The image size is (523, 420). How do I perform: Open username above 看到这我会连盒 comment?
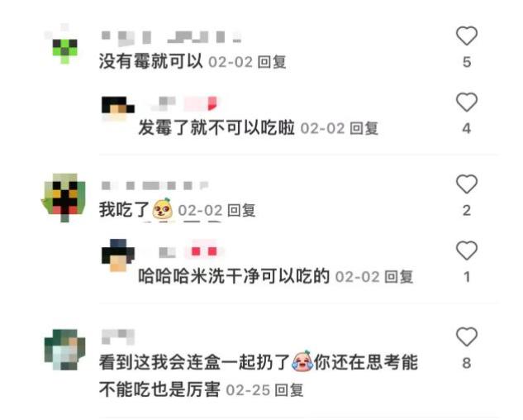(118, 336)
